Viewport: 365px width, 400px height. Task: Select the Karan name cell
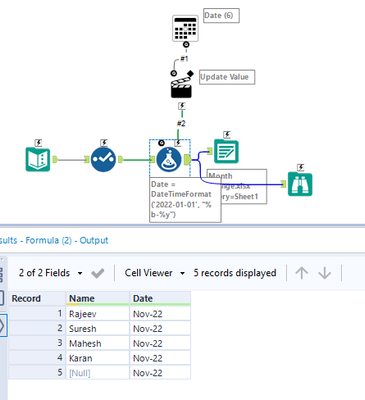98,358
